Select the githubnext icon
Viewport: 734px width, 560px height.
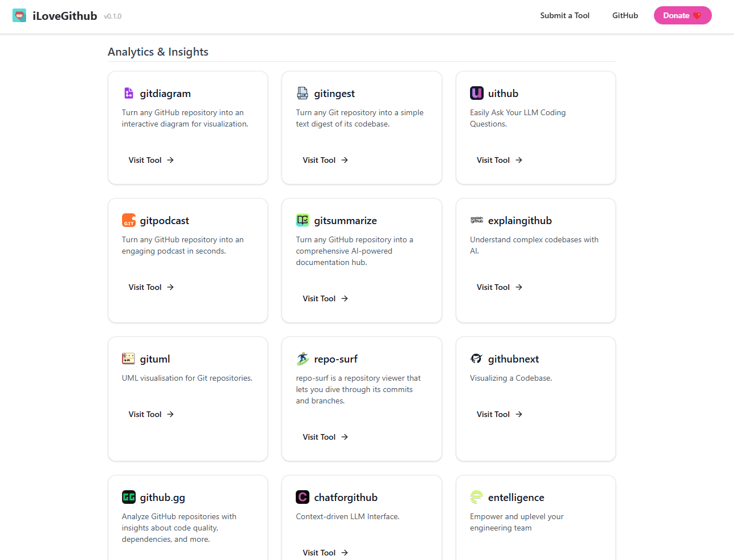pos(476,358)
